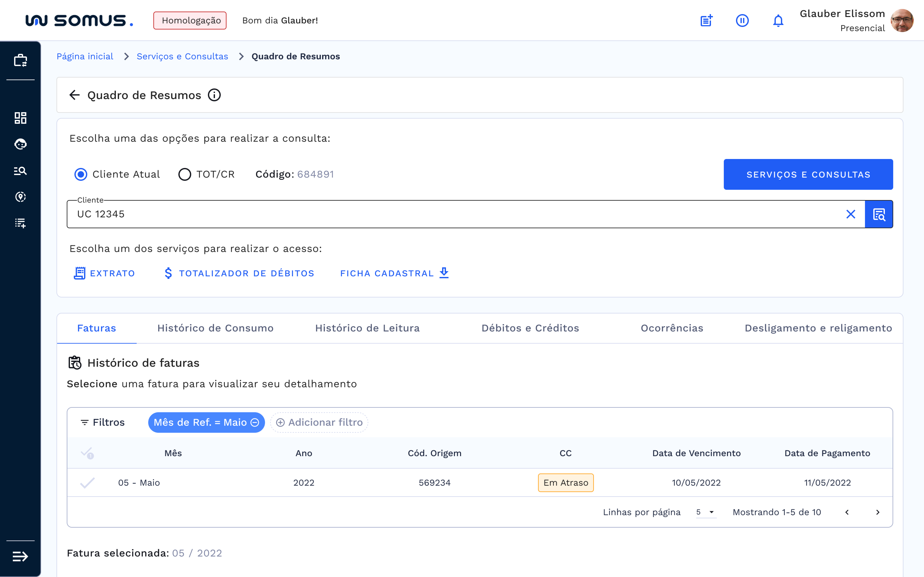Go to next page of faturas table

coord(877,512)
